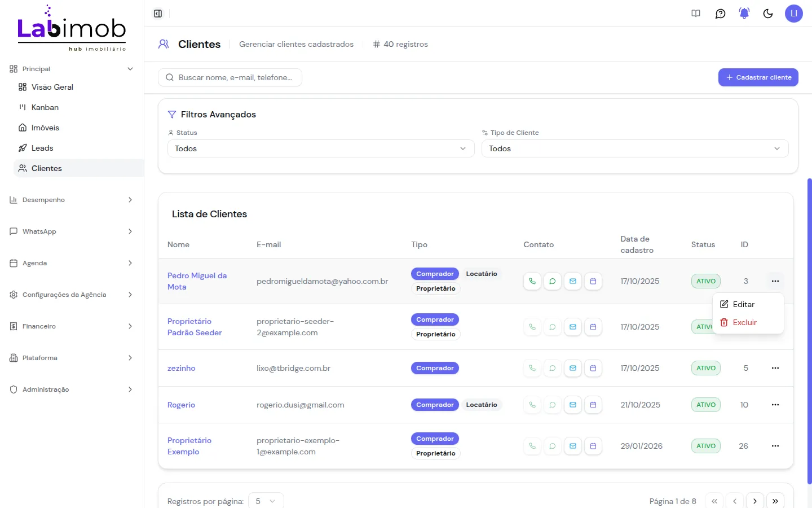Jump to last page of clients
The height and width of the screenshot is (508, 812).
[775, 501]
